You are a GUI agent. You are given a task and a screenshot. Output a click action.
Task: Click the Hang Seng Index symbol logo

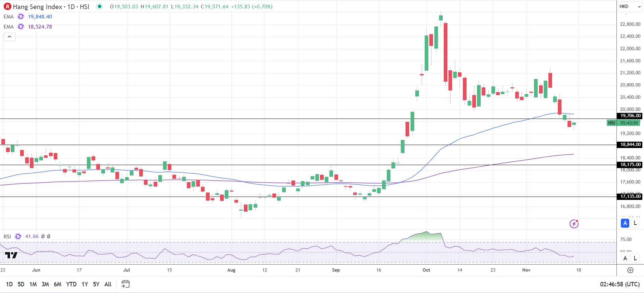[7, 6]
